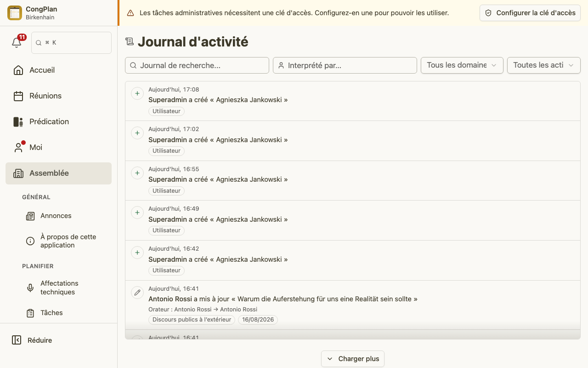Click the Discours publics à l'extérieur tag
This screenshot has width=588, height=368.
coord(192,320)
